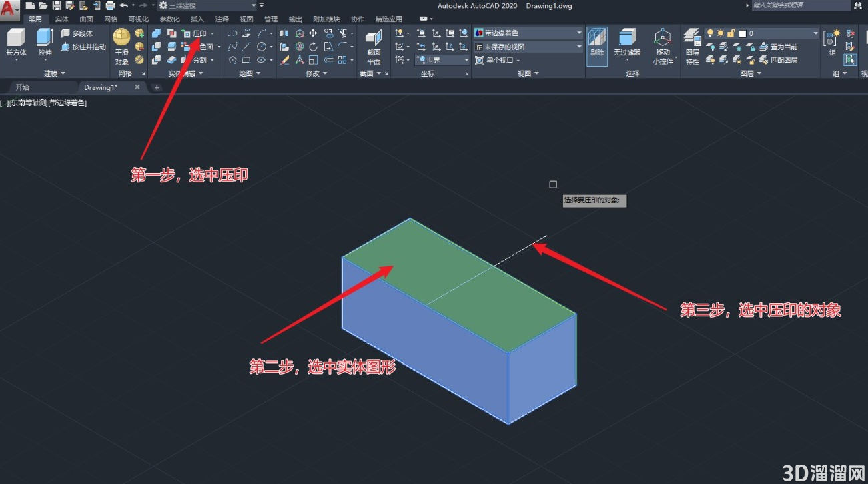The image size is (868, 484).
Task: Select the Line tool in 绘图 panel
Action: tap(246, 47)
